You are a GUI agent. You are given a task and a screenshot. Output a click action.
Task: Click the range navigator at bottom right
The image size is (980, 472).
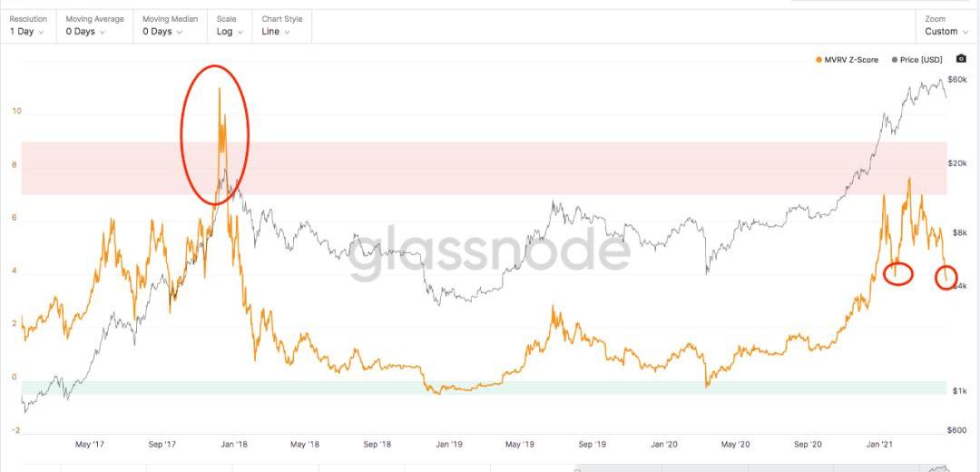tap(762, 467)
